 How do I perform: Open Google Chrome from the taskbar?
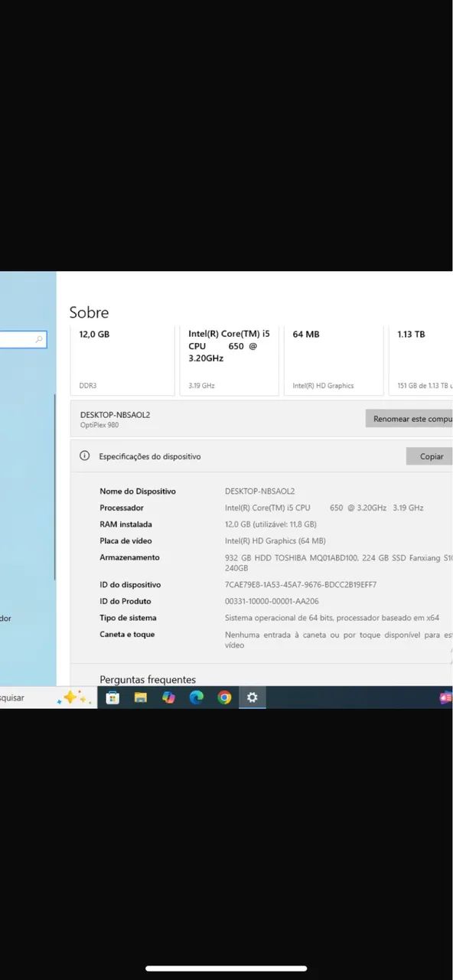[x=224, y=697]
